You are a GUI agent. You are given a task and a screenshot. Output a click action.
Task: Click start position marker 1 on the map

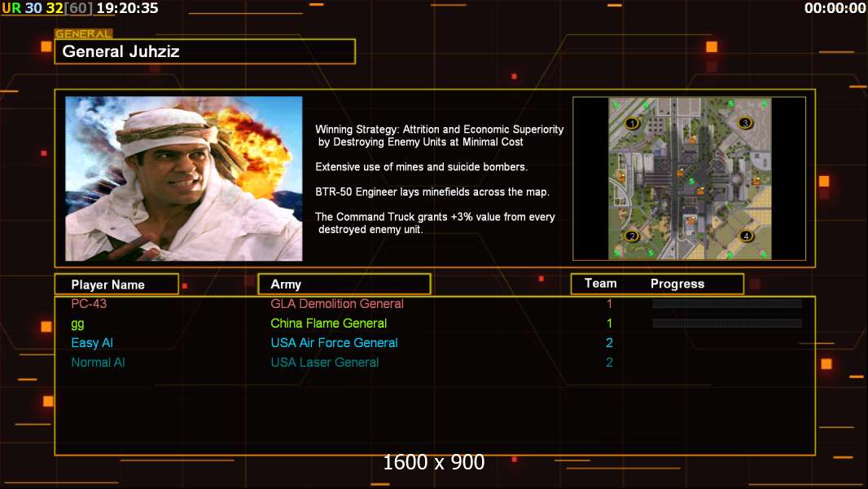(x=632, y=123)
